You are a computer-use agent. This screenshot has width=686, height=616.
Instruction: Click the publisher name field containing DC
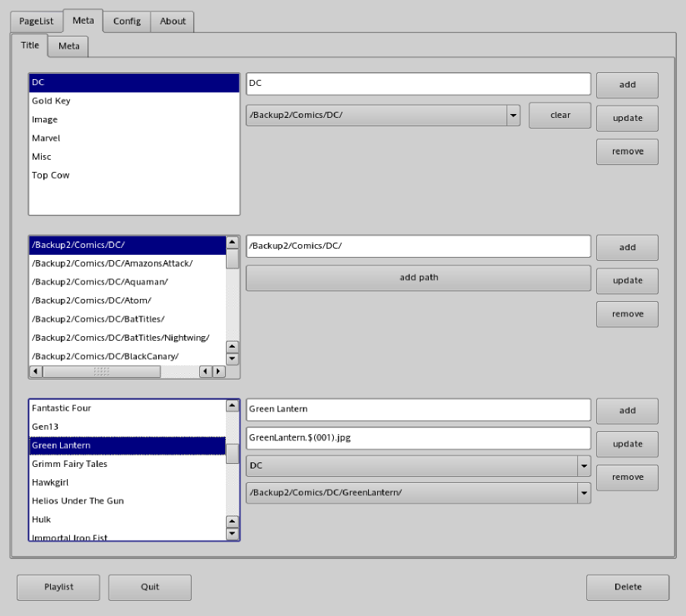tap(418, 84)
